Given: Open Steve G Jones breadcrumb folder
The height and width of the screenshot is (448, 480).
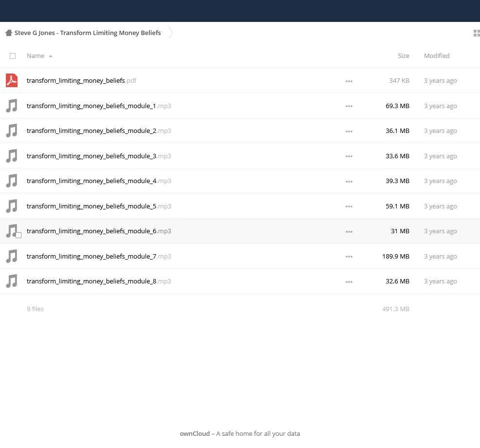Looking at the screenshot, I should pos(88,33).
